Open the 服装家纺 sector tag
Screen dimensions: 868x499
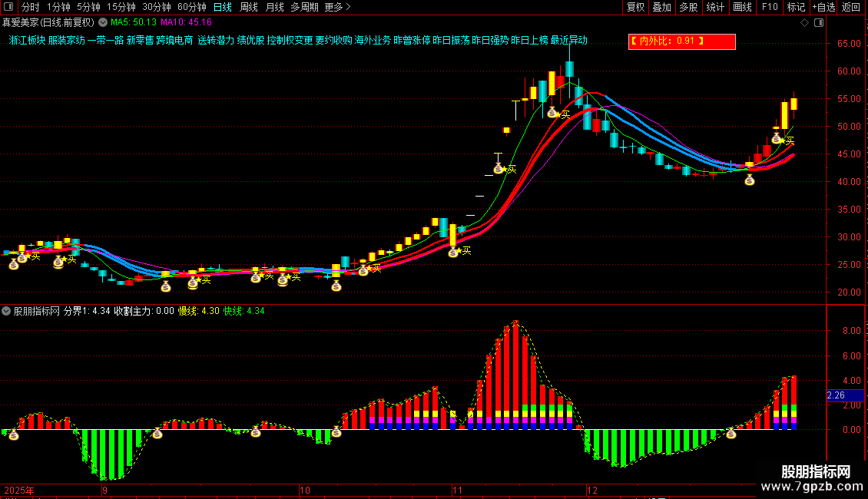pyautogui.click(x=66, y=41)
